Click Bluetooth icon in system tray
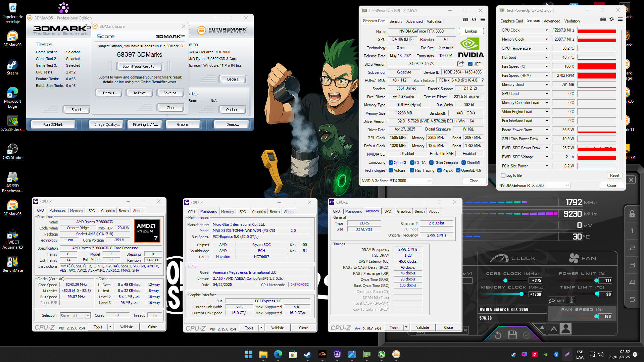Screen dimensions: 644x362 556,354
